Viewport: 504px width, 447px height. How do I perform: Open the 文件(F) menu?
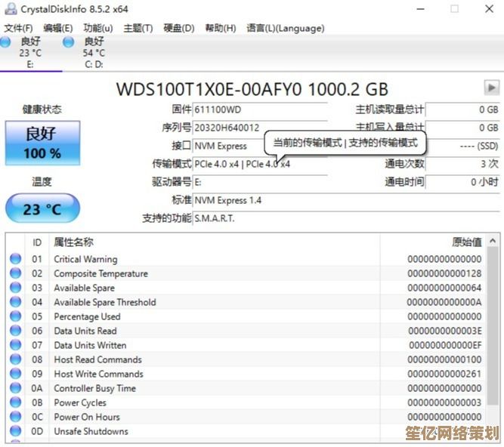coord(18,28)
